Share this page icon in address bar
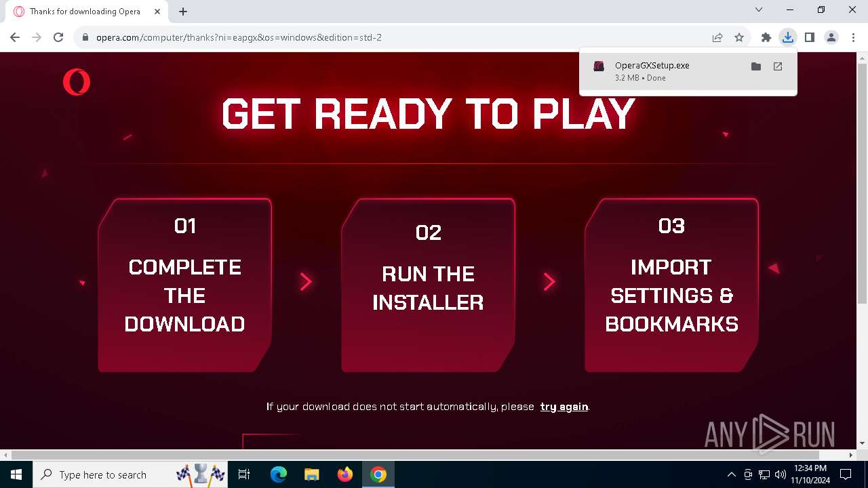 (717, 37)
